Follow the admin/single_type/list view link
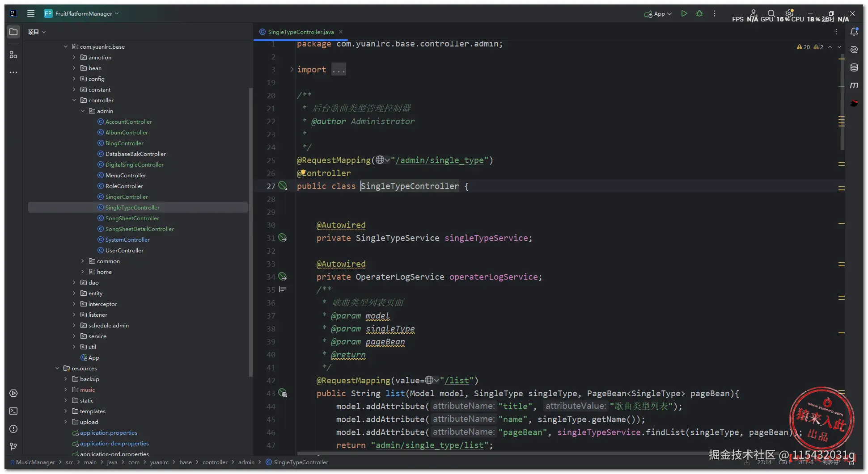The height and width of the screenshot is (474, 868). pos(430,445)
